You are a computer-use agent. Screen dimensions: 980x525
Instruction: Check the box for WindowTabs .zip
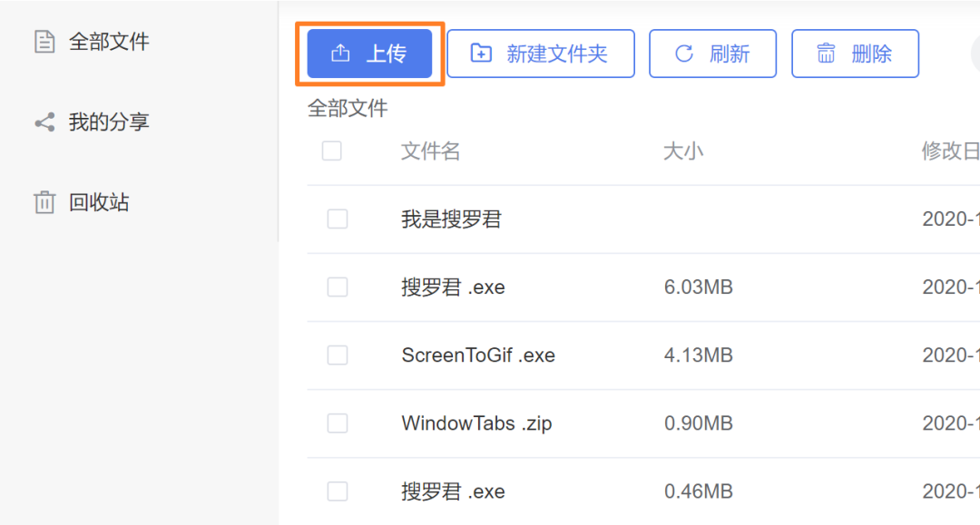[338, 423]
